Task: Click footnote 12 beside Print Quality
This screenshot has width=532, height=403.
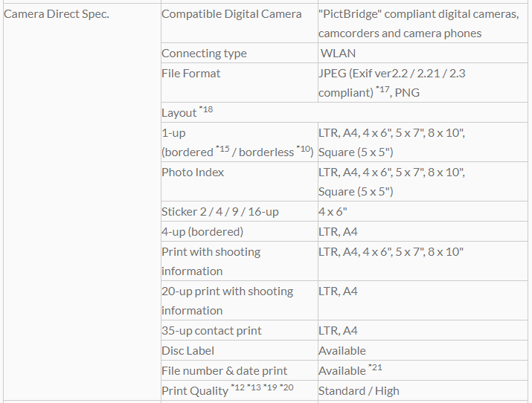Action: click(x=238, y=387)
